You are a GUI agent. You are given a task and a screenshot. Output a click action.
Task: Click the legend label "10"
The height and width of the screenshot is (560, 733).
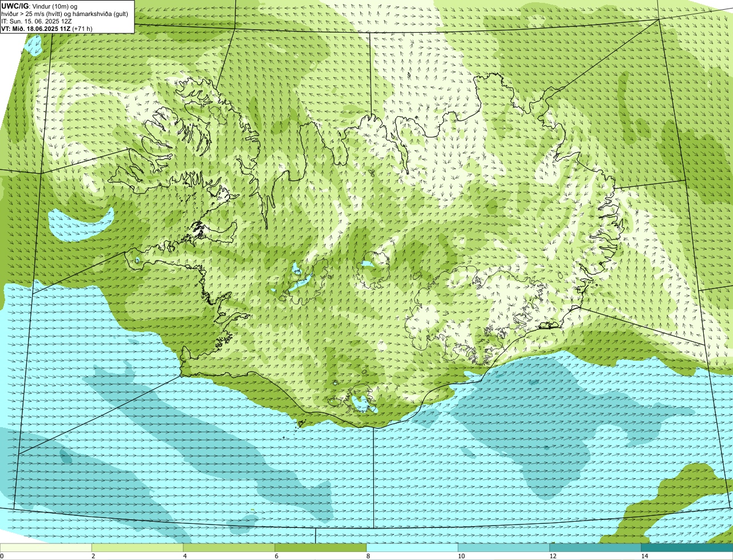(x=461, y=556)
